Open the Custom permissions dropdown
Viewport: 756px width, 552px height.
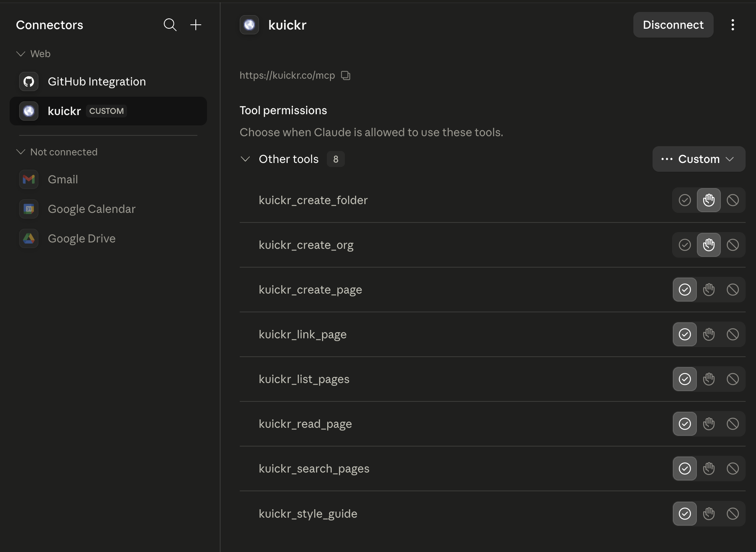pos(699,159)
